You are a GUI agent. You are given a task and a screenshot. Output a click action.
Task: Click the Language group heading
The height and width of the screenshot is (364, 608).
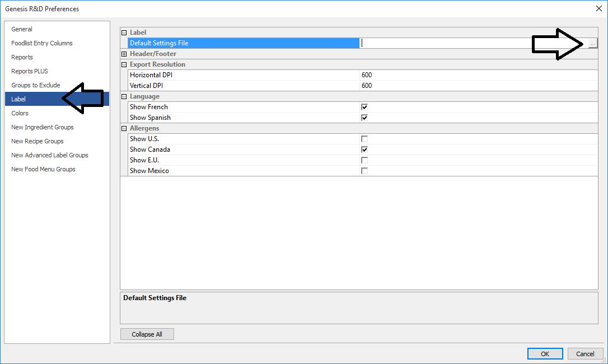(144, 96)
